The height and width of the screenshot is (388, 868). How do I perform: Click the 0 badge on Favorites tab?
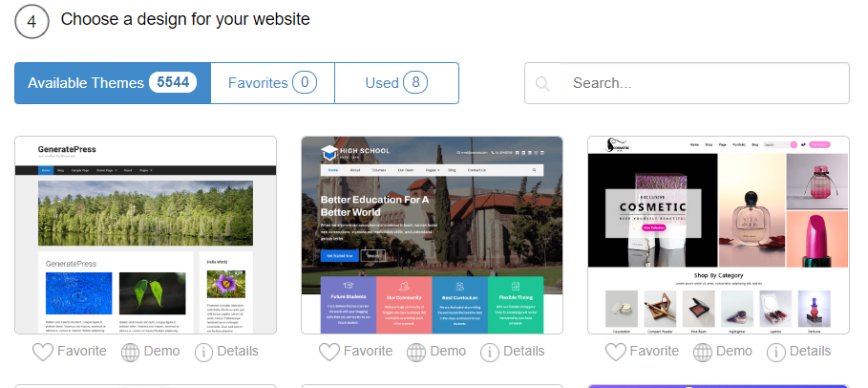[305, 82]
